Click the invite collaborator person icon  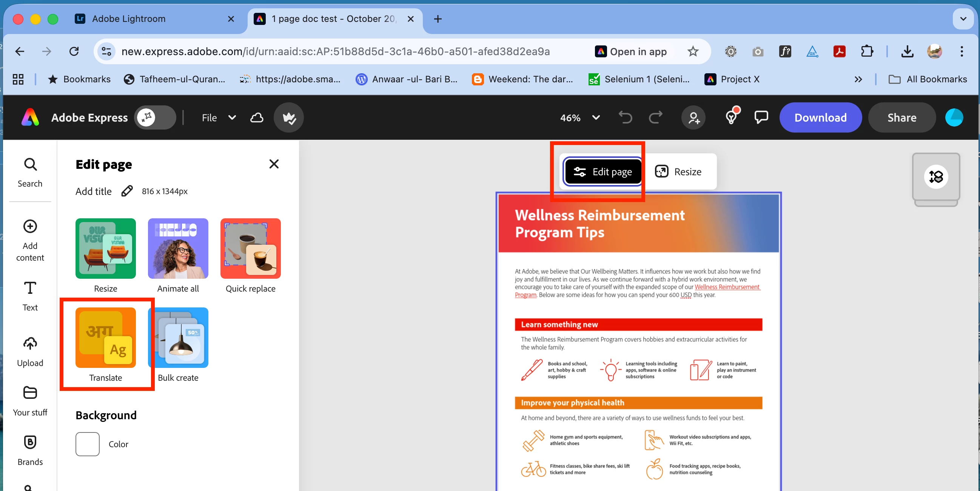tap(693, 117)
